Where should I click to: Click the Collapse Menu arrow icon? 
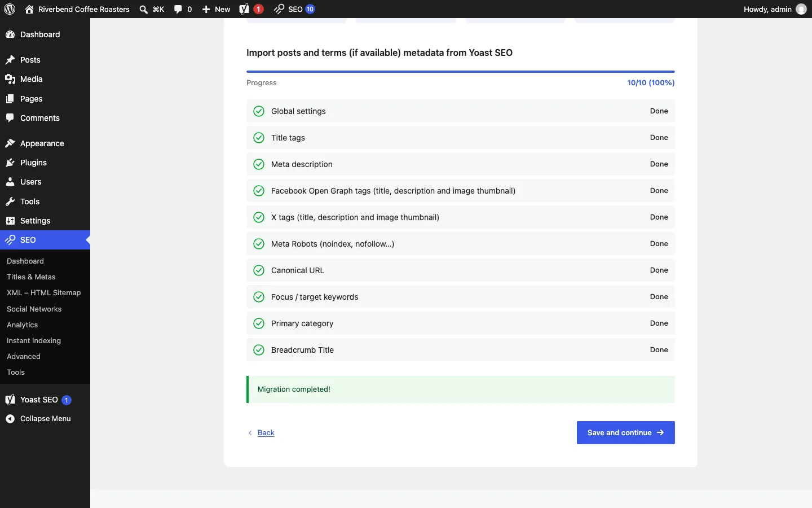pyautogui.click(x=10, y=419)
